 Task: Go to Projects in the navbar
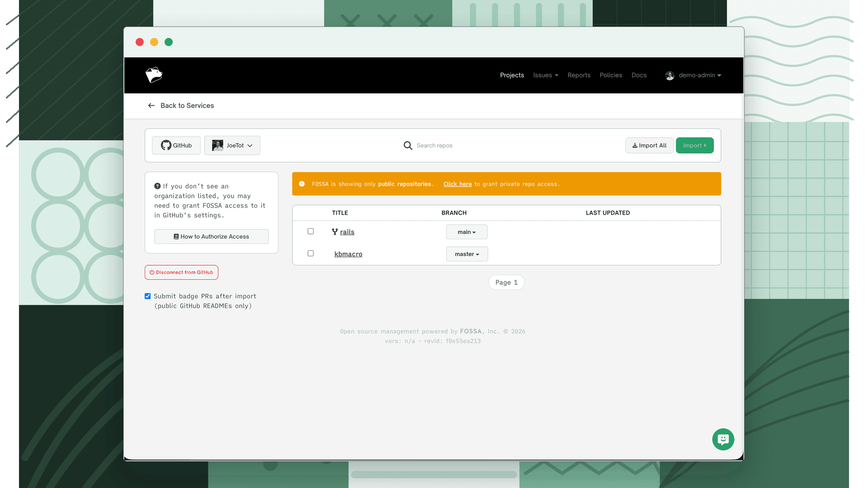(512, 75)
